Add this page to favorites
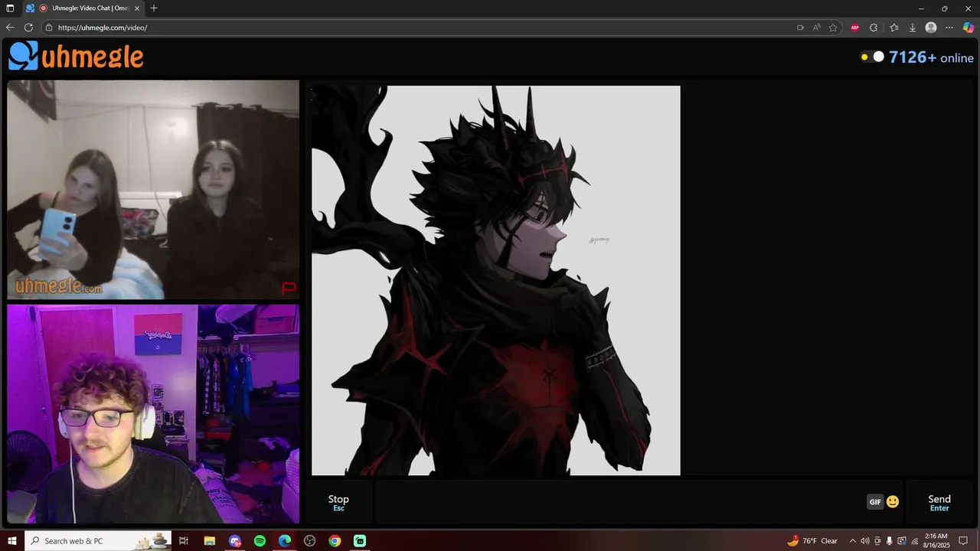Screen dimensions: 980x551 pos(833,28)
